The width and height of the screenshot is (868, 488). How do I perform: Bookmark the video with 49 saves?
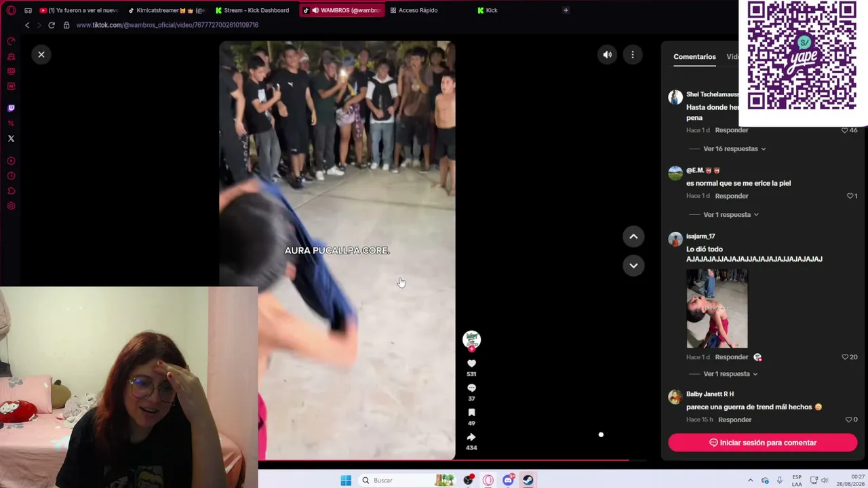click(x=471, y=412)
